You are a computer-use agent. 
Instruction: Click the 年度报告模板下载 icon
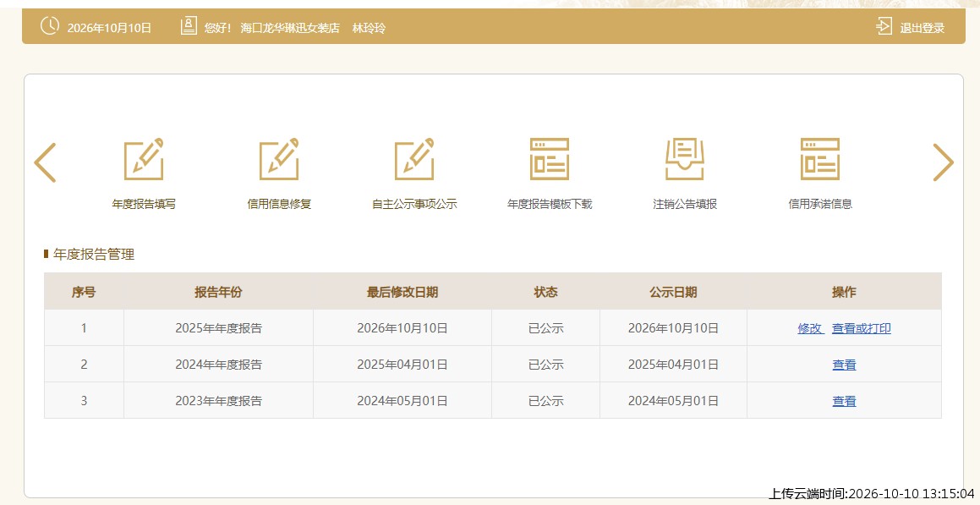click(x=550, y=159)
